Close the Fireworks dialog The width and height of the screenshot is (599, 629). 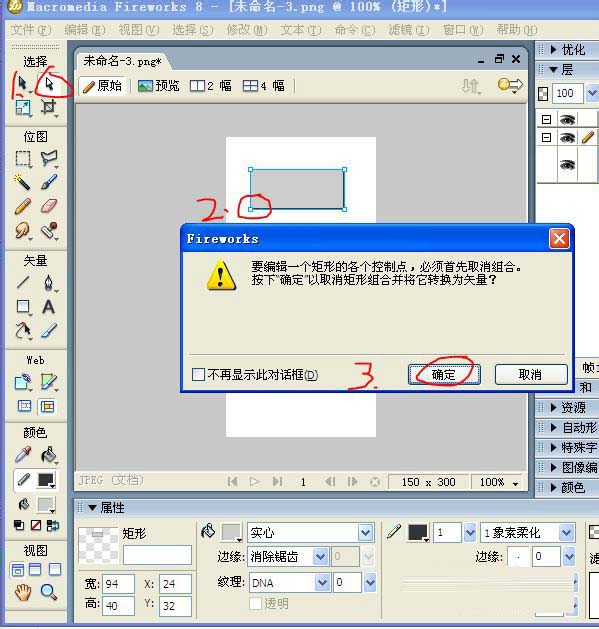tap(559, 239)
